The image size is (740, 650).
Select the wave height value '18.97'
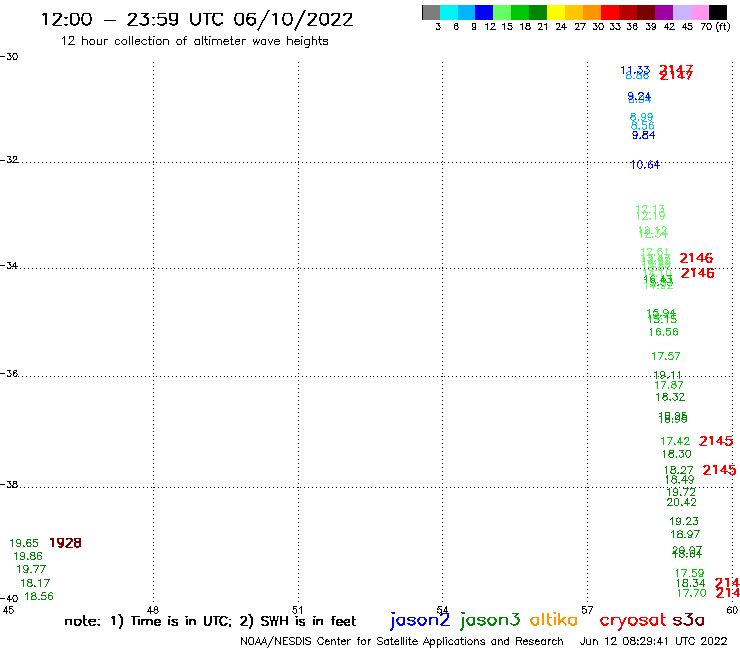685,534
